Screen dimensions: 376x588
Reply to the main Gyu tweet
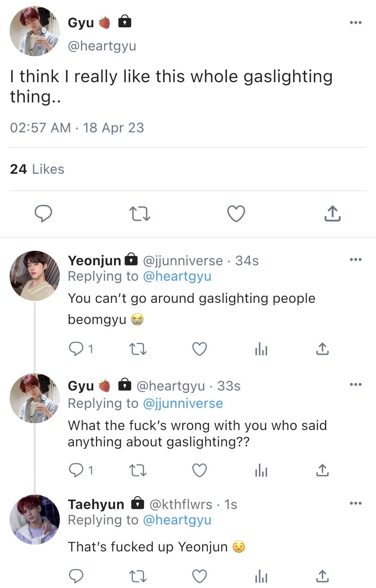coord(43,214)
